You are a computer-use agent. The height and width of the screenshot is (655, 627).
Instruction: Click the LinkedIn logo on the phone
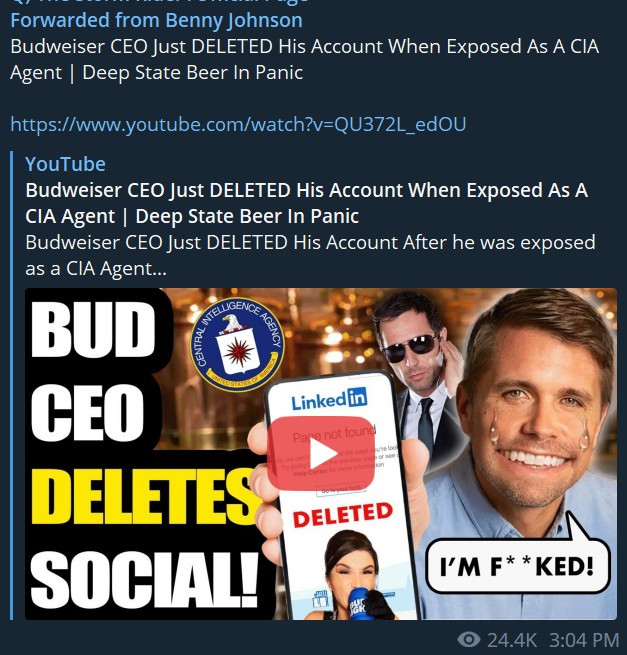pos(329,399)
